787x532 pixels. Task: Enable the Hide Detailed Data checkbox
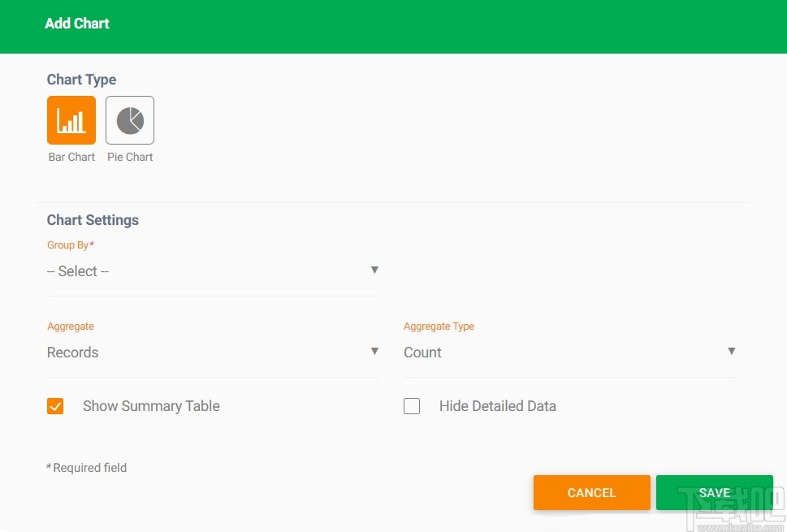coord(412,406)
